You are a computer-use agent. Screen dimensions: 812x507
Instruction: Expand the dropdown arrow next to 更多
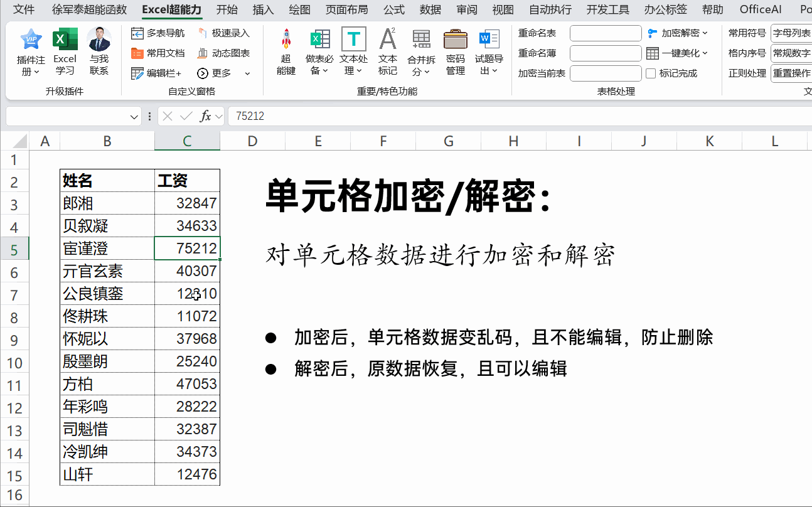[247, 73]
